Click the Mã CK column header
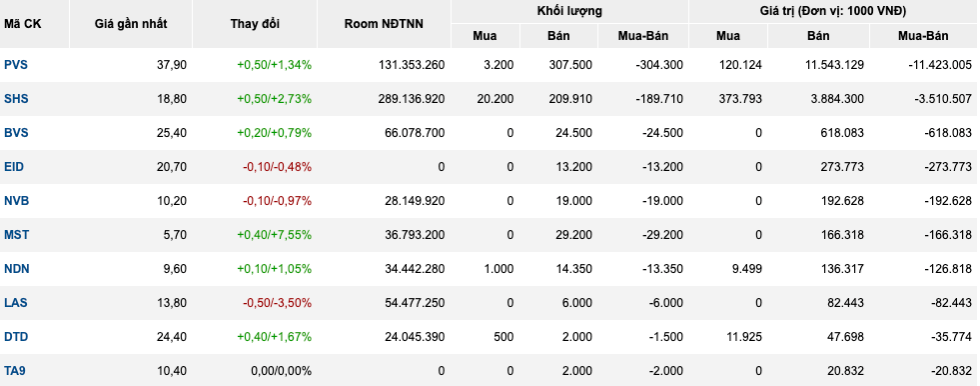 tap(23, 24)
